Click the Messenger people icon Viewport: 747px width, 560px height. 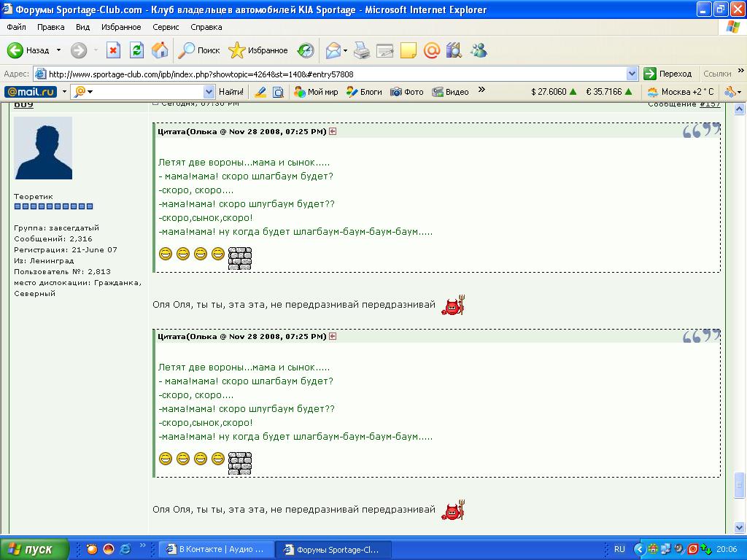coord(479,50)
